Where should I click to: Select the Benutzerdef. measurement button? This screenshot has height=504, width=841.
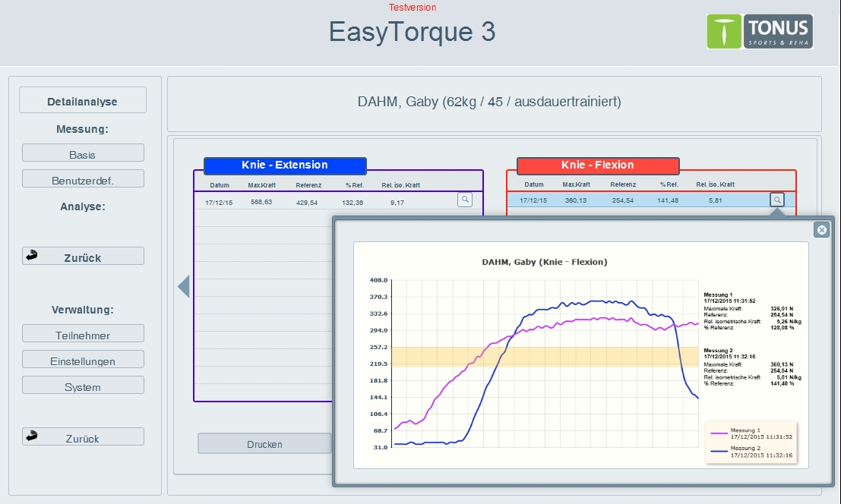[83, 179]
